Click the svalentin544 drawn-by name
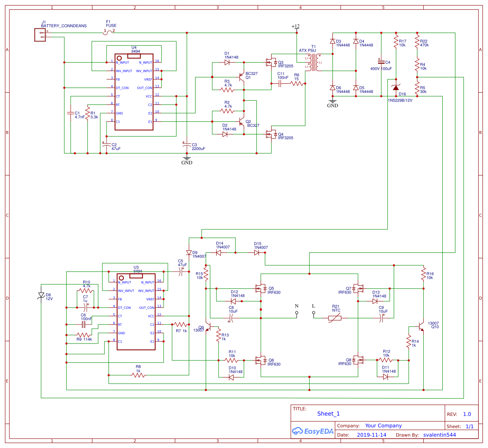 pyautogui.click(x=439, y=434)
